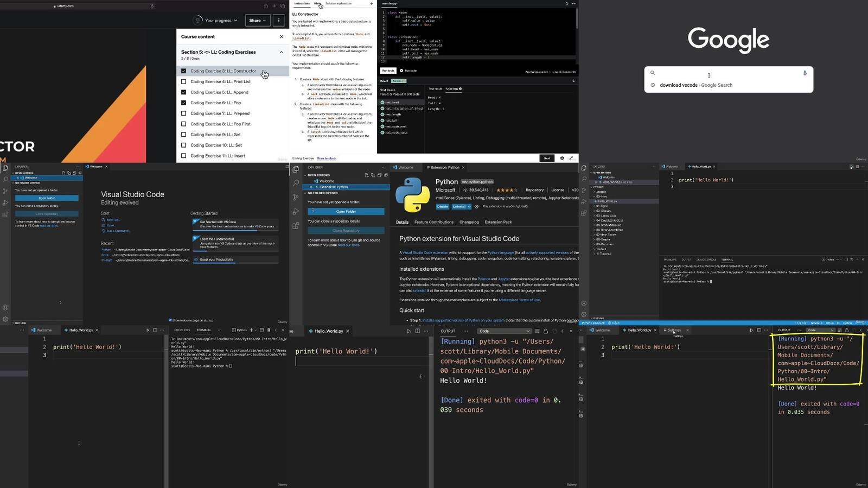This screenshot has height=488, width=868.
Task: Click the Safari share icon
Action: pyautogui.click(x=265, y=6)
